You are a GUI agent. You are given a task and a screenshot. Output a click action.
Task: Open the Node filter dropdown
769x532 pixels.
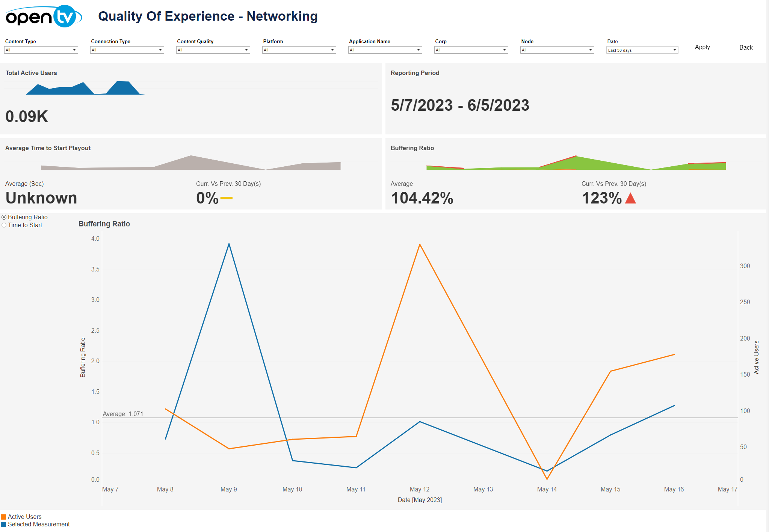pos(557,50)
